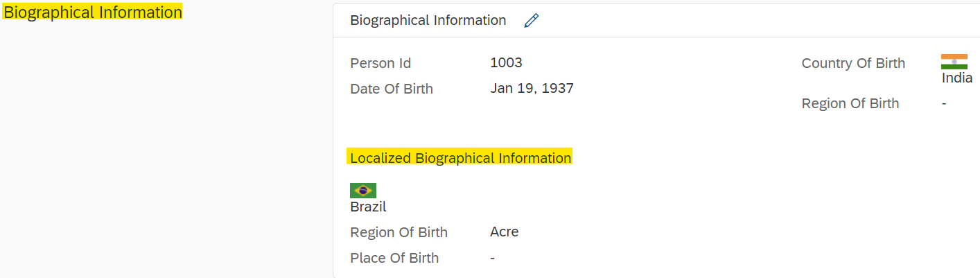Click the pencil edit icon
Viewport: 980px width, 278px height.
(532, 21)
